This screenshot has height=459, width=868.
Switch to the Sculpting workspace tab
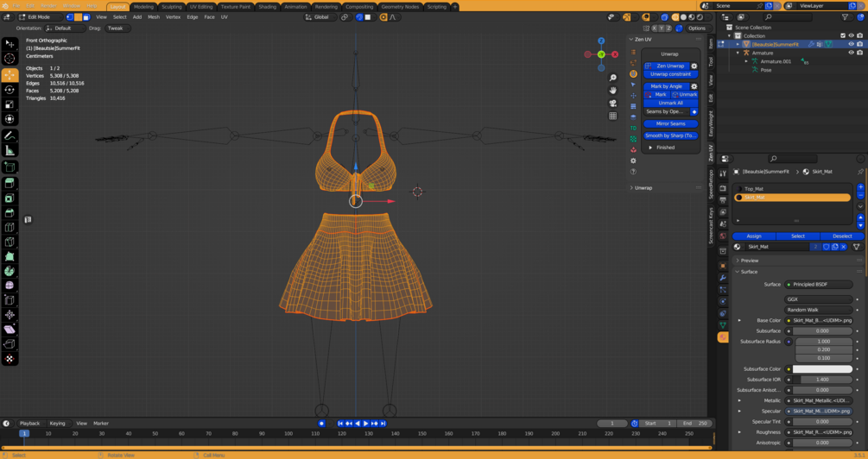pos(172,7)
